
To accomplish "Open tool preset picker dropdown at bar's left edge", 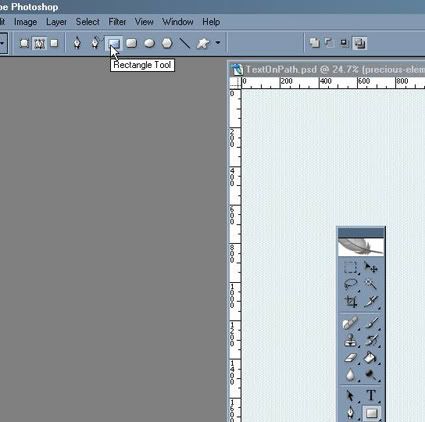I will click(3, 43).
